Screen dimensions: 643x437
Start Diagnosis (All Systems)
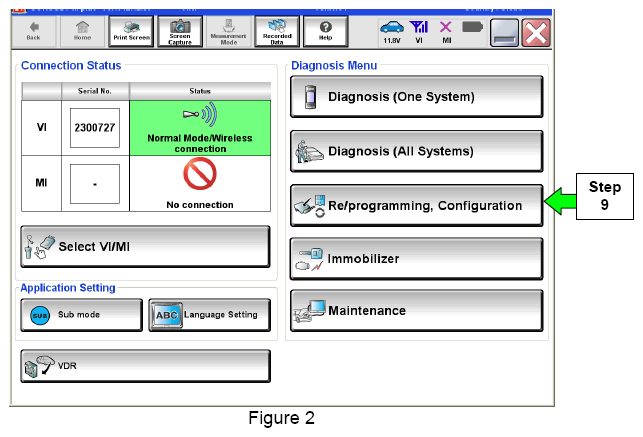point(416,152)
